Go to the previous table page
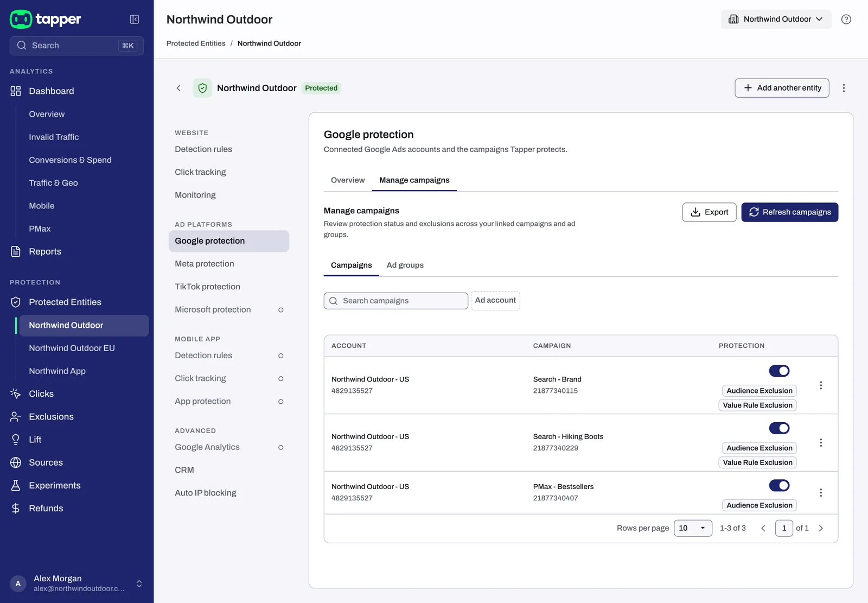868x603 pixels. [x=763, y=528]
